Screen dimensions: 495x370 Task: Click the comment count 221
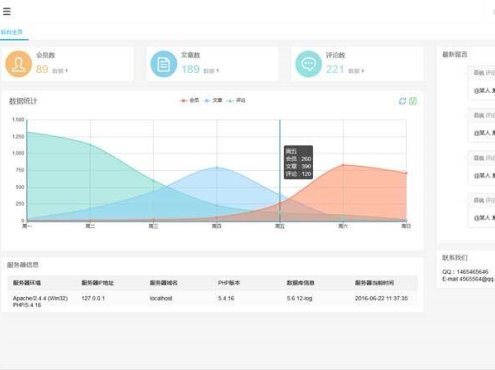335,69
